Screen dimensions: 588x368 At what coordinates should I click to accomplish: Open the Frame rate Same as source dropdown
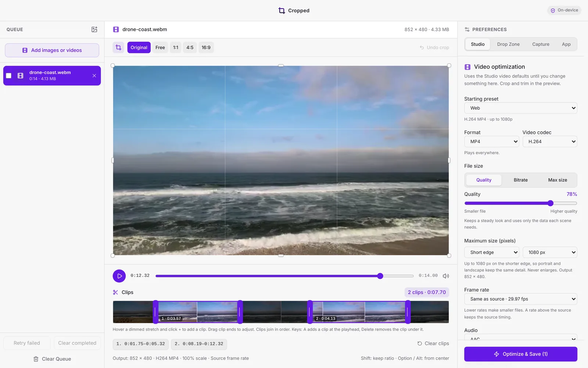(521, 299)
